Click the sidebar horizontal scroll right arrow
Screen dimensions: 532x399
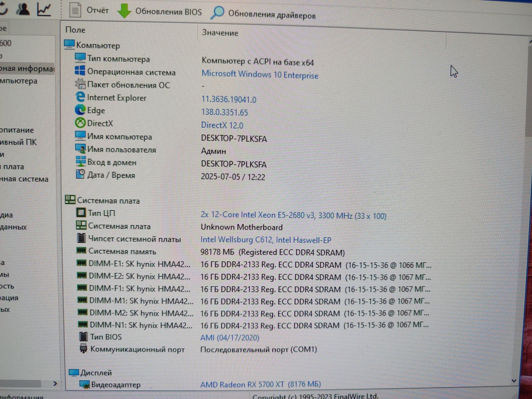(x=55, y=384)
